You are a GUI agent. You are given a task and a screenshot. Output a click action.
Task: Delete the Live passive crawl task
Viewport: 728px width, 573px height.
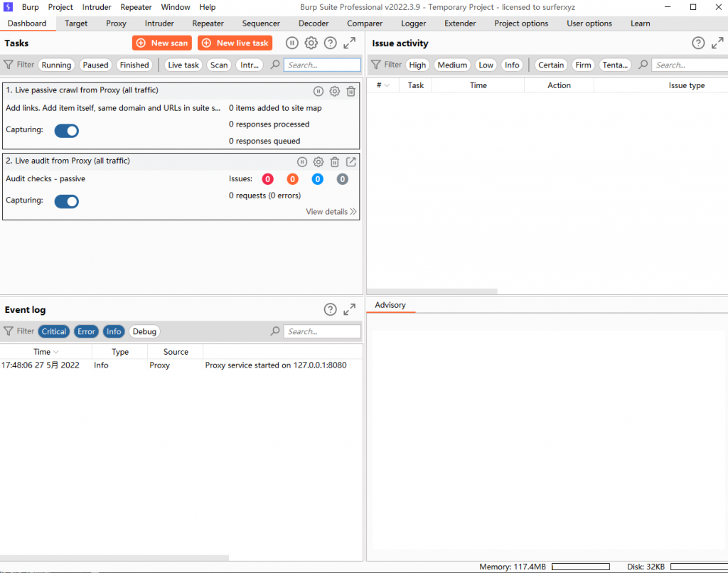click(x=351, y=92)
